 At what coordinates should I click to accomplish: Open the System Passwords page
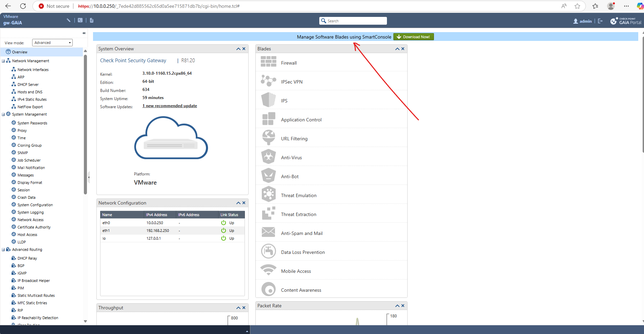(x=32, y=123)
